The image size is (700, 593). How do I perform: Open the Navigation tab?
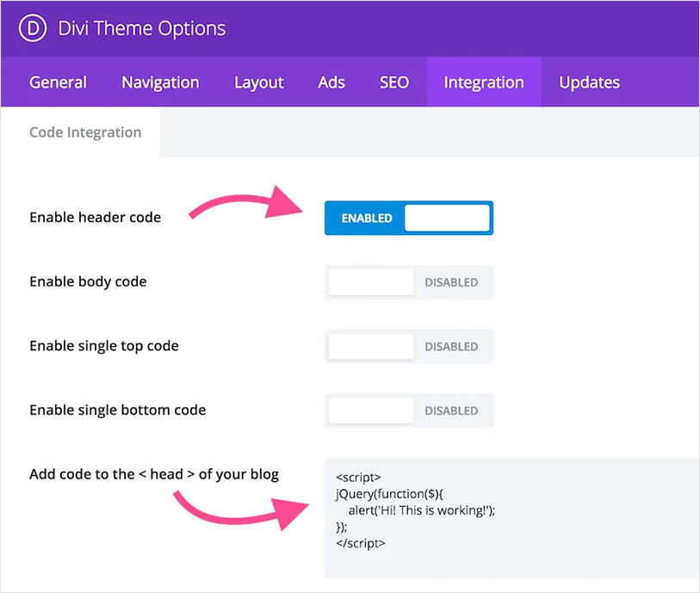pyautogui.click(x=159, y=82)
